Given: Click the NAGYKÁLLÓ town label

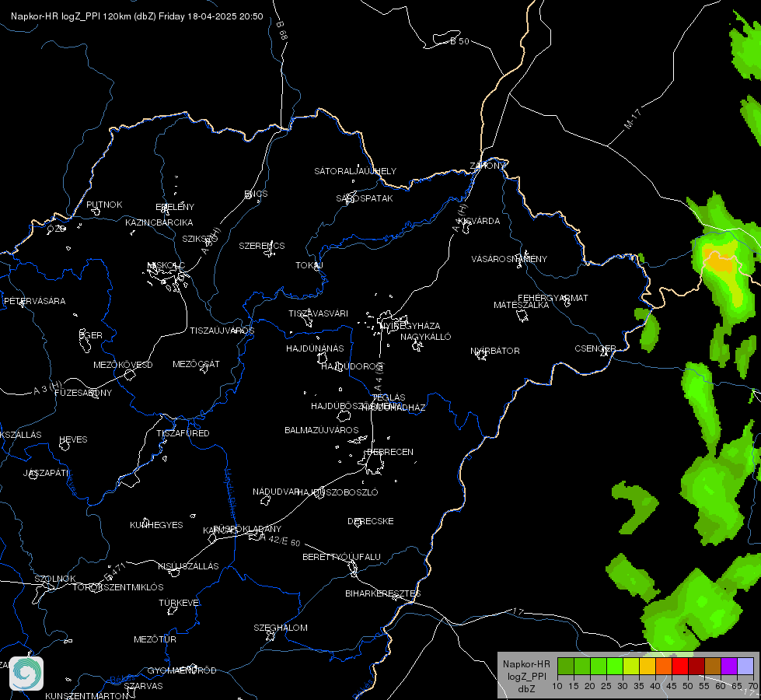Looking at the screenshot, I should 426,337.
